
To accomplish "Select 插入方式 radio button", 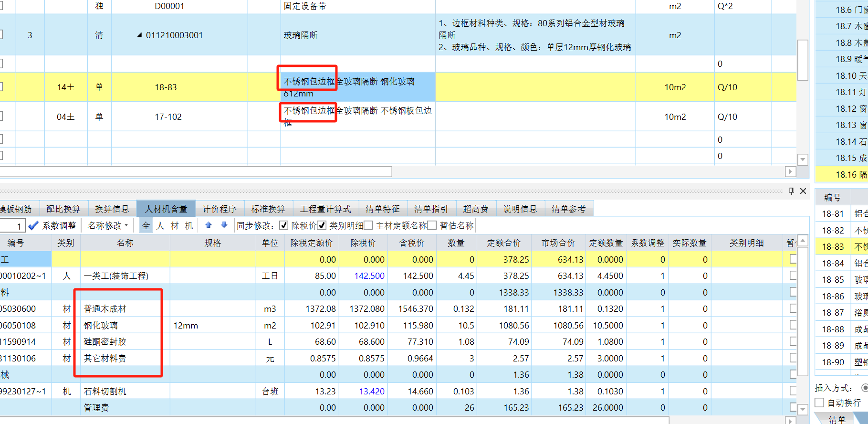I will (x=865, y=388).
